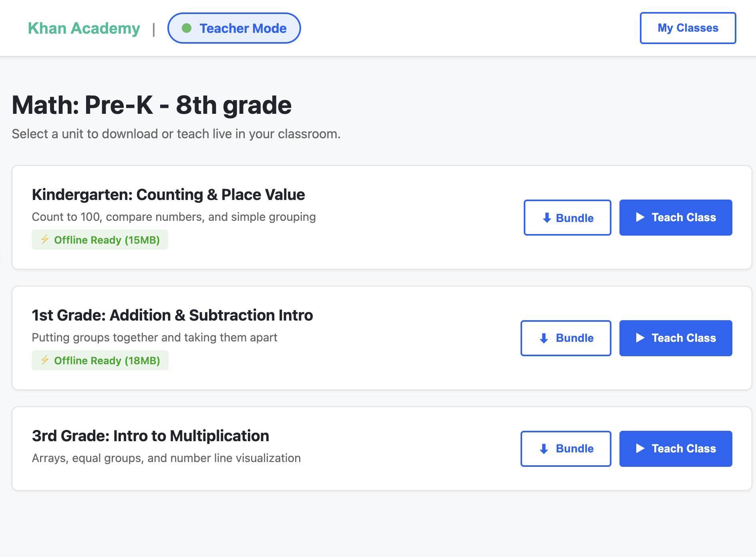Click play icon on Kindergarten Teach Class

640,217
